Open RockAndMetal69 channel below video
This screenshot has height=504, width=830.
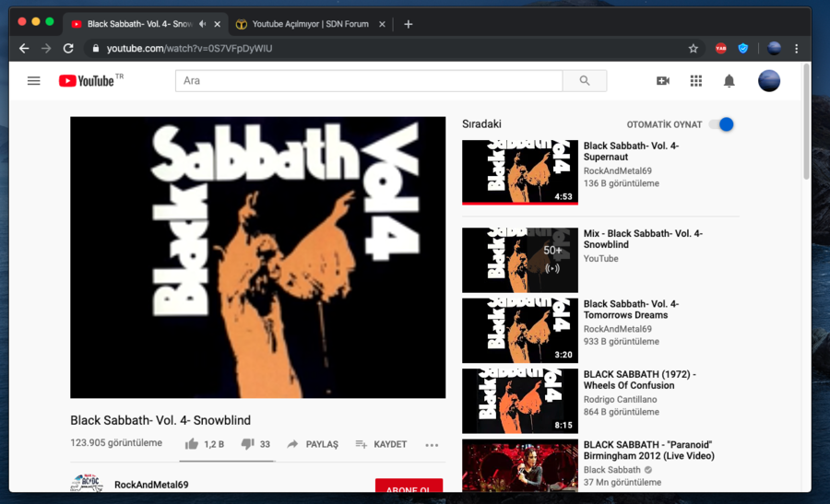tap(151, 485)
